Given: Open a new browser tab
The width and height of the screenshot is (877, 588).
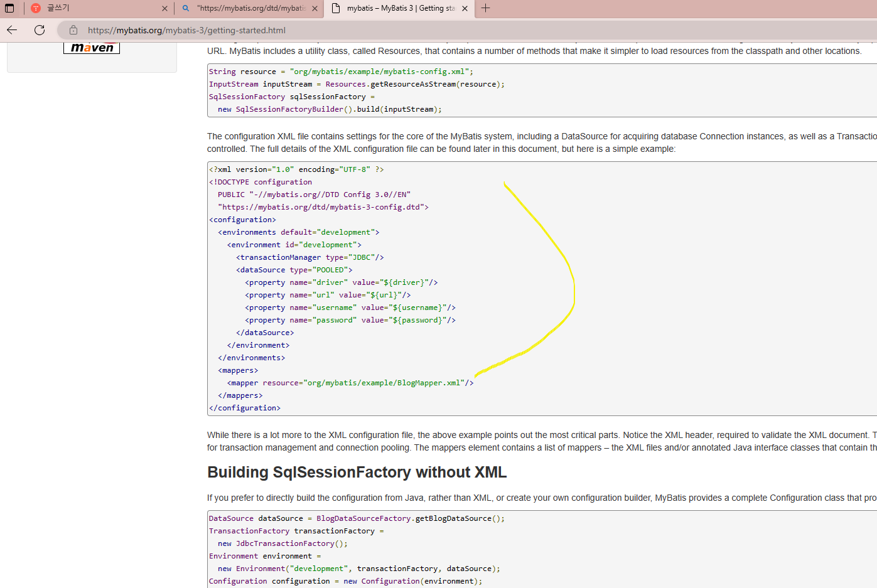Looking at the screenshot, I should pos(486,8).
